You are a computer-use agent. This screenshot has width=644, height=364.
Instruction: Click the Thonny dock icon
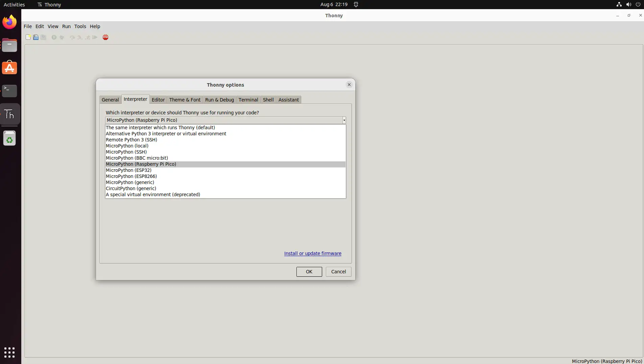9,114
